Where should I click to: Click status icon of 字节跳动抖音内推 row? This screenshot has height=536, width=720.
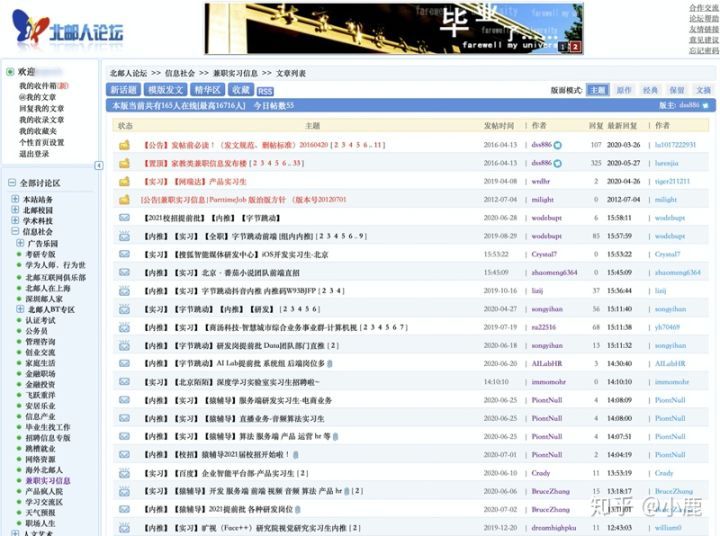(x=124, y=291)
